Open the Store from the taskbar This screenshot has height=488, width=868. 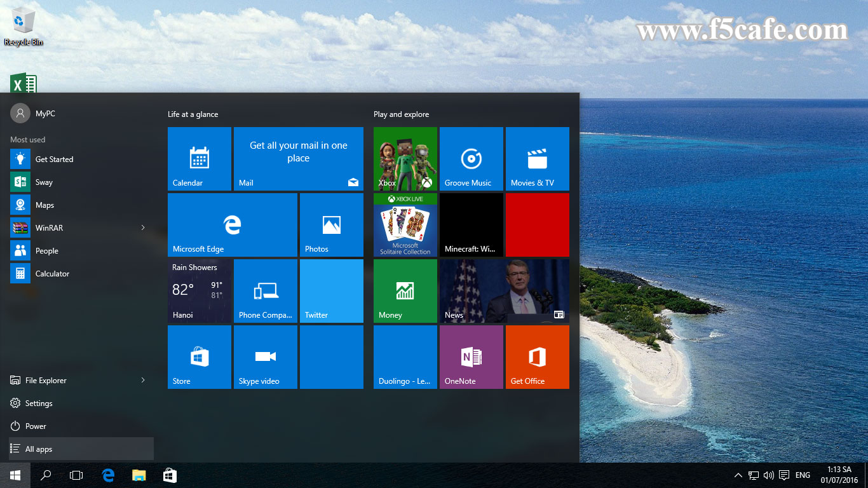[169, 475]
